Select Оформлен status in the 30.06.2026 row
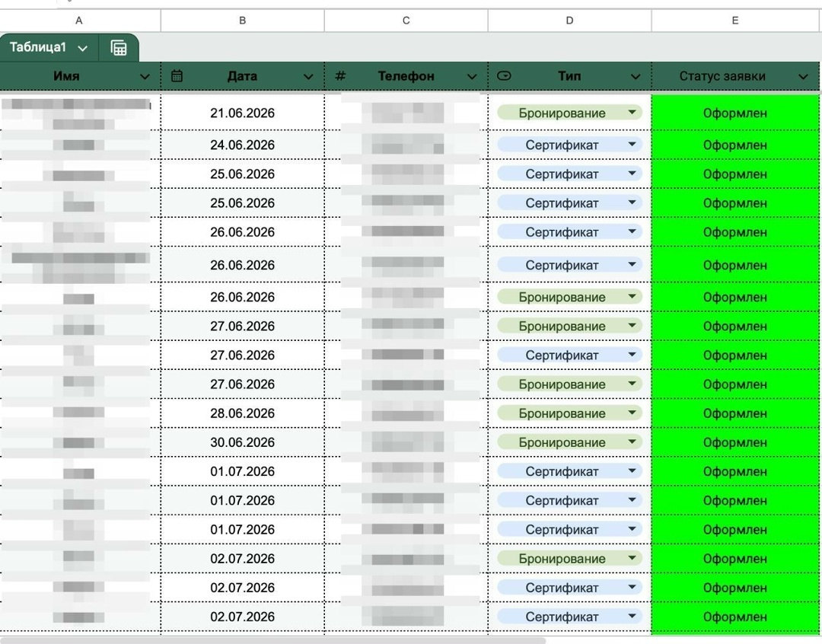Screen dimensions: 822x644 tap(735, 442)
